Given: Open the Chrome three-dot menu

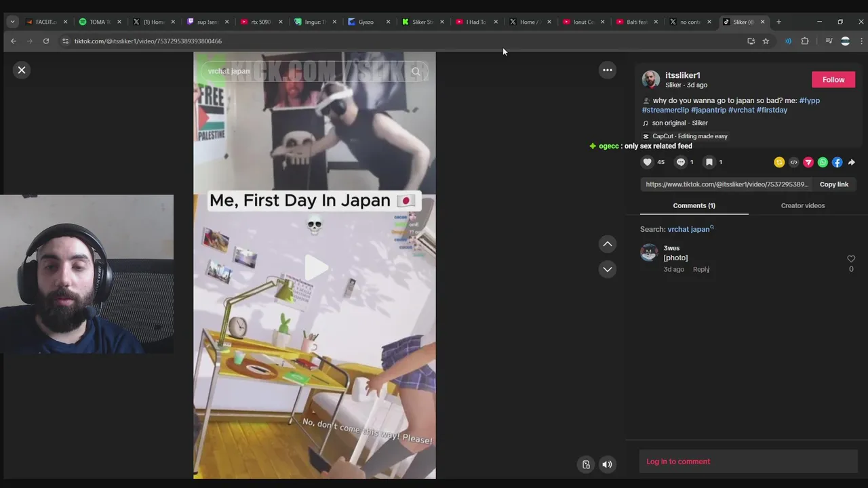Looking at the screenshot, I should click(x=861, y=41).
